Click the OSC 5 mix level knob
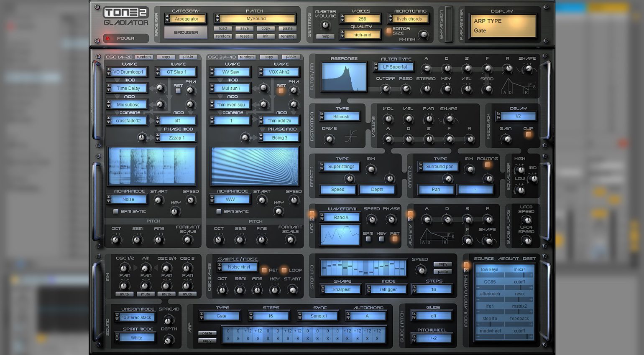 point(187,268)
